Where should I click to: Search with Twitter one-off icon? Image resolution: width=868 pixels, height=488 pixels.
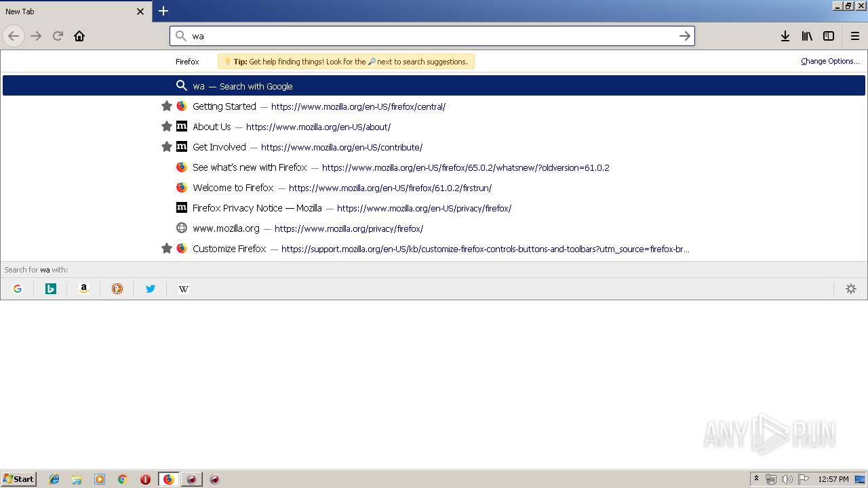[x=151, y=289]
